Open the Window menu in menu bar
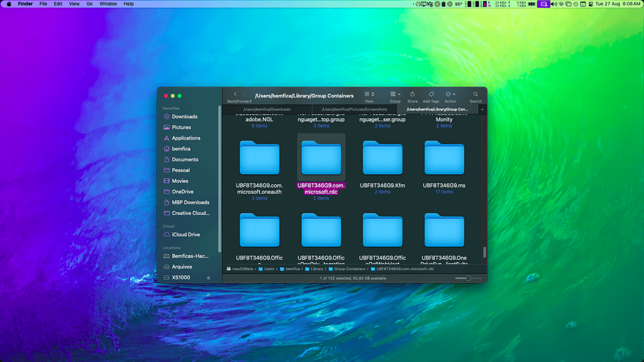The width and height of the screenshot is (644, 362). 108,4
